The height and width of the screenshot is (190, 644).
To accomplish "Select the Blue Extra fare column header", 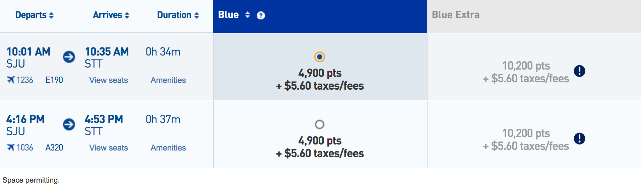I will (x=456, y=15).
